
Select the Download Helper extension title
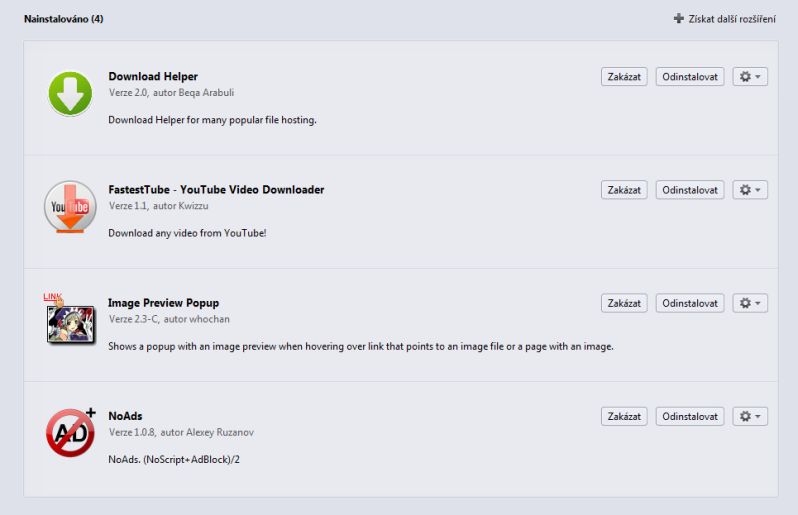(x=153, y=76)
